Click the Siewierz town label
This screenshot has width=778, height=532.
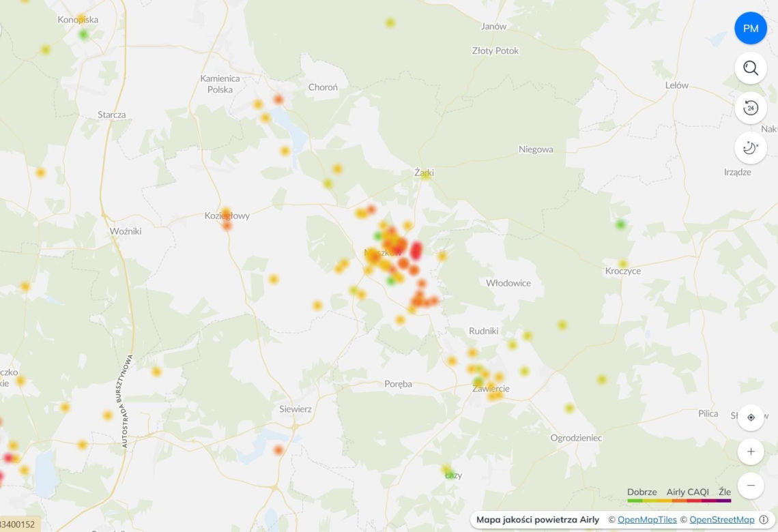[296, 409]
